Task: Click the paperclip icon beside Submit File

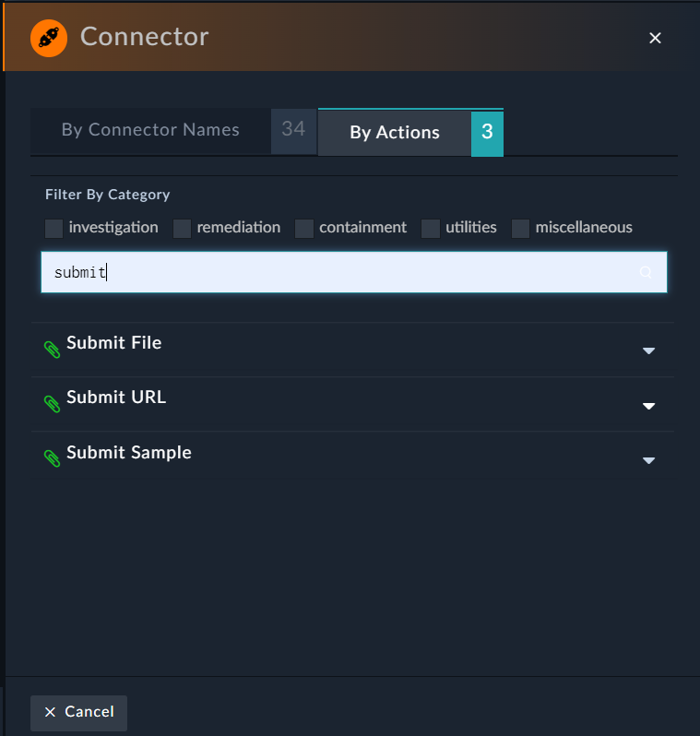Action: click(52, 350)
